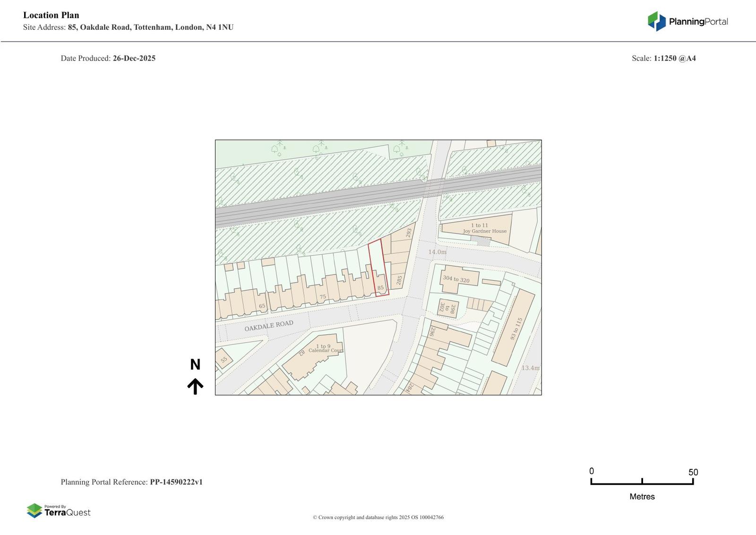The width and height of the screenshot is (756, 535).
Task: Select the Joy Gardner House building
Action: click(x=484, y=229)
